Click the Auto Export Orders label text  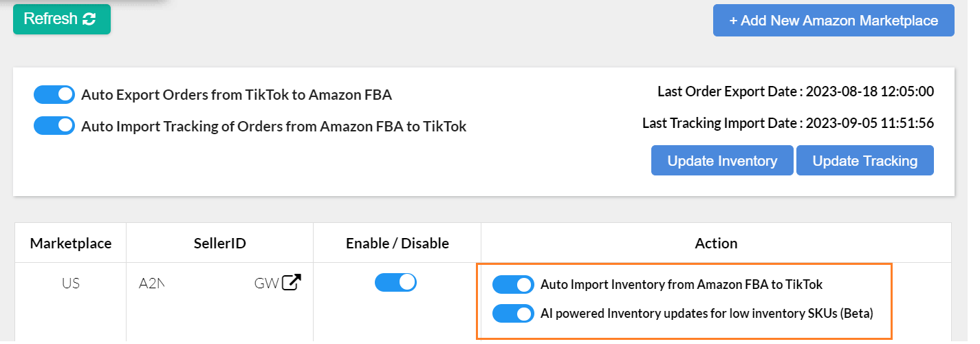pyautogui.click(x=236, y=96)
